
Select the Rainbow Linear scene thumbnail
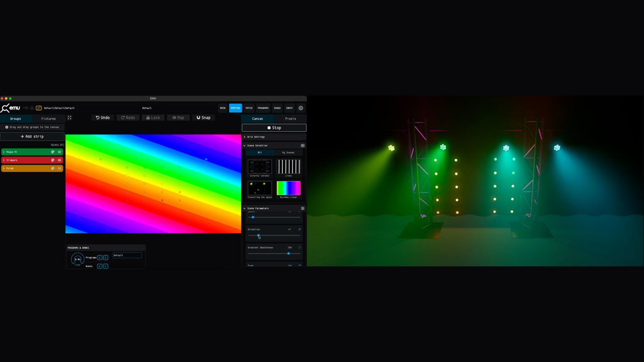[x=289, y=188]
